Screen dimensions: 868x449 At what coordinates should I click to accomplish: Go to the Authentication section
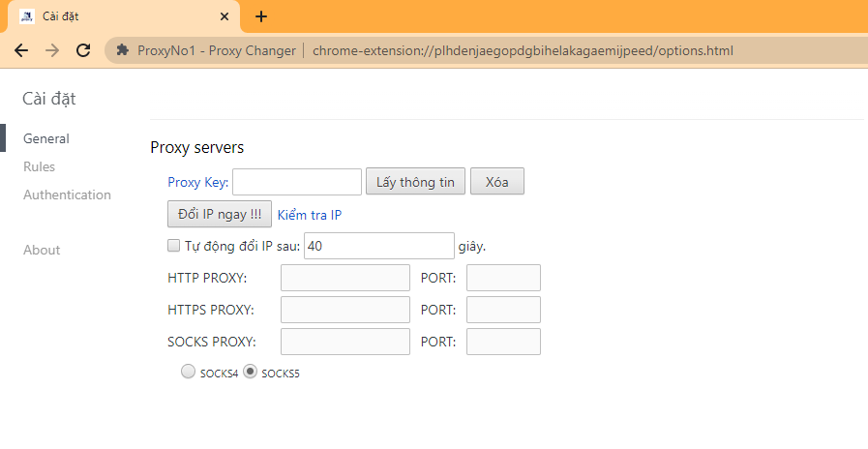pos(67,195)
